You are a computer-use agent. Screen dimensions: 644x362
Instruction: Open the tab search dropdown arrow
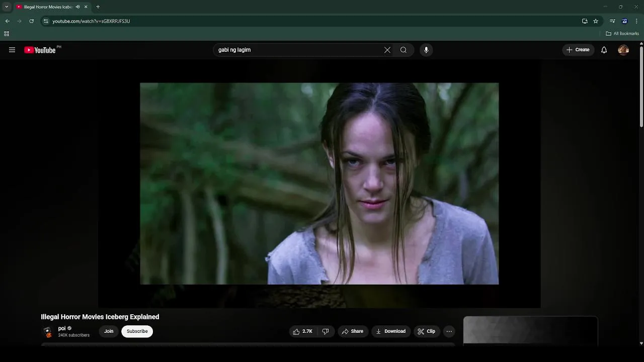click(7, 7)
